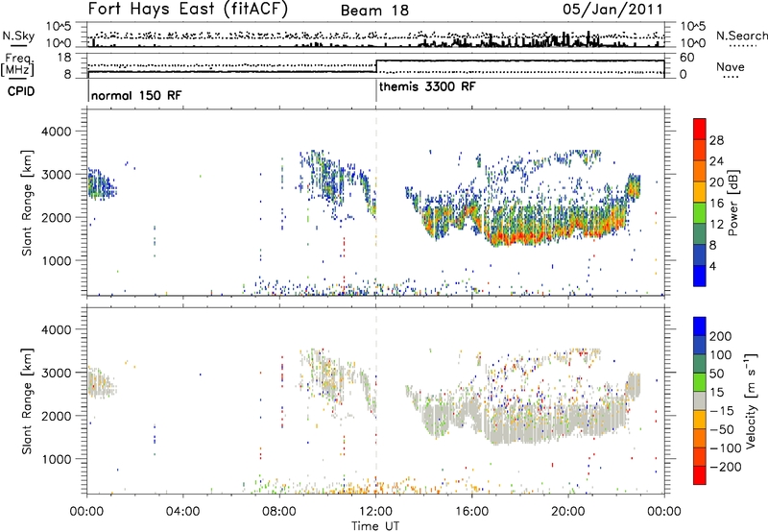Click '1000' on the velocity panel range axis
Screen dimensions: 768x532
click(x=56, y=460)
